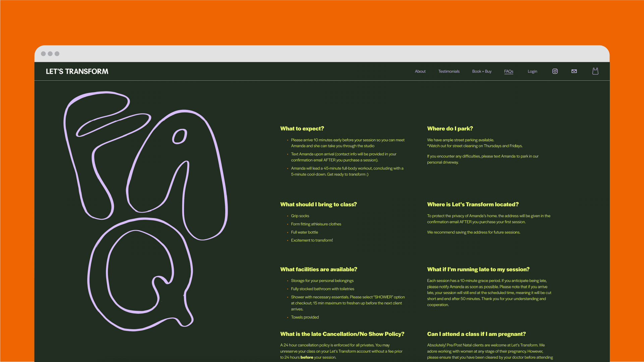Click 'What should I bring to class?' heading

pos(318,204)
